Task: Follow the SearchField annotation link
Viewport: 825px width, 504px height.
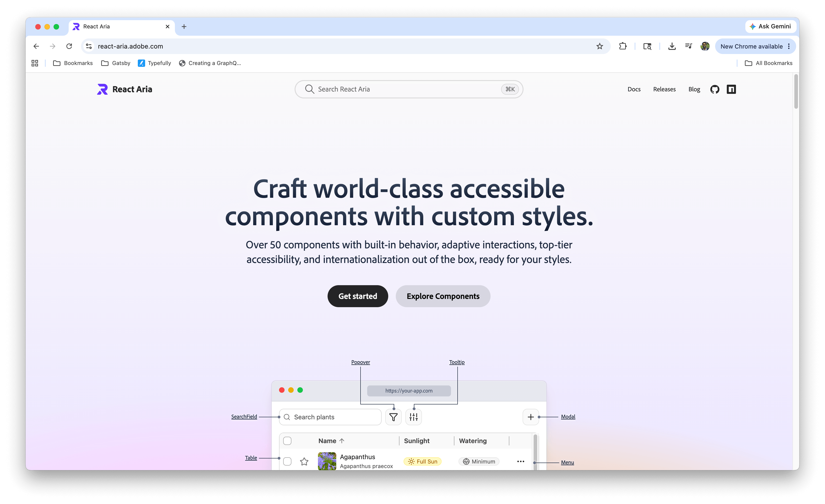Action: (244, 417)
